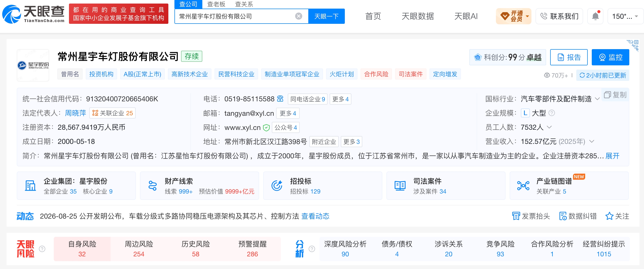The width and height of the screenshot is (644, 269).
Task: Click the 查看动态 link
Action: pos(315,216)
